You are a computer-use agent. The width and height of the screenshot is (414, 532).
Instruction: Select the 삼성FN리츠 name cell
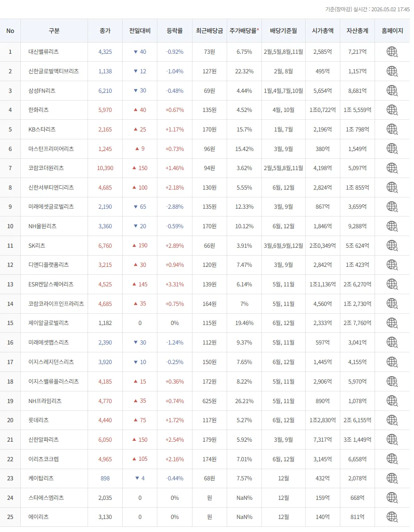[54, 91]
